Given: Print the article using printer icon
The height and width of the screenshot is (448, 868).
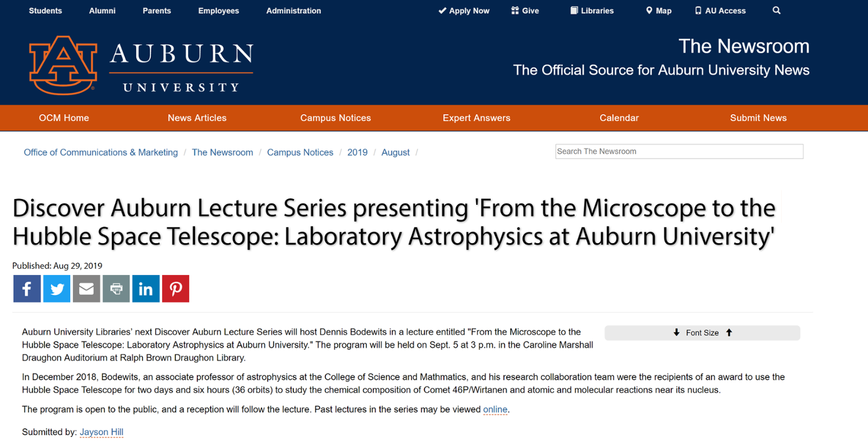Looking at the screenshot, I should (x=116, y=289).
